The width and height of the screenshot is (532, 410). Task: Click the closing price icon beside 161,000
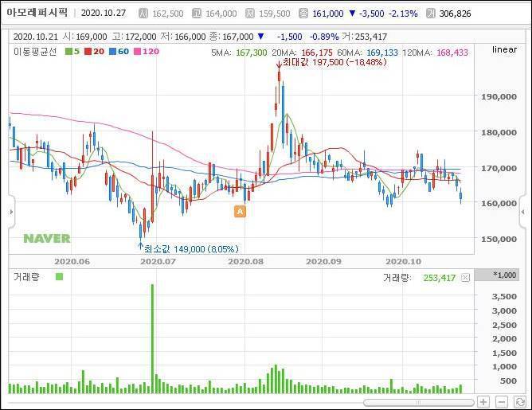pyautogui.click(x=303, y=14)
